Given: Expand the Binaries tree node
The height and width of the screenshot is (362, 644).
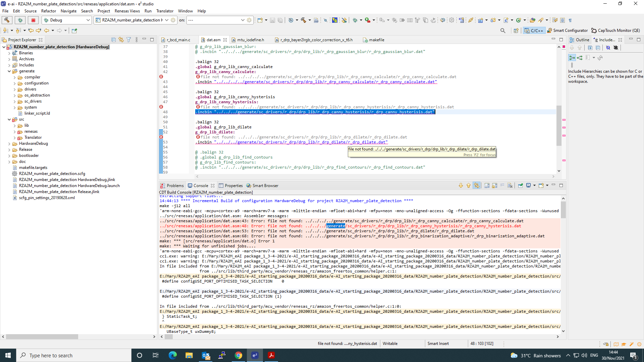Looking at the screenshot, I should click(x=9, y=53).
